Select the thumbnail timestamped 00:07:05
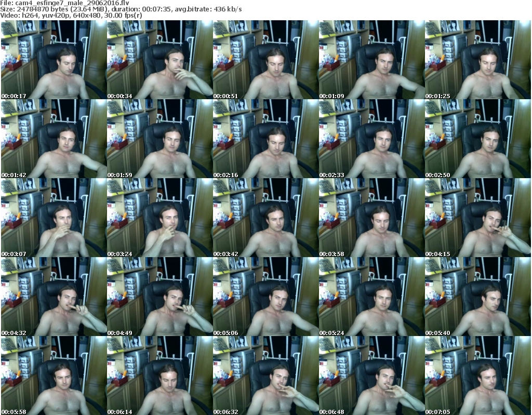Screen dimensions: 532x415 (478, 376)
